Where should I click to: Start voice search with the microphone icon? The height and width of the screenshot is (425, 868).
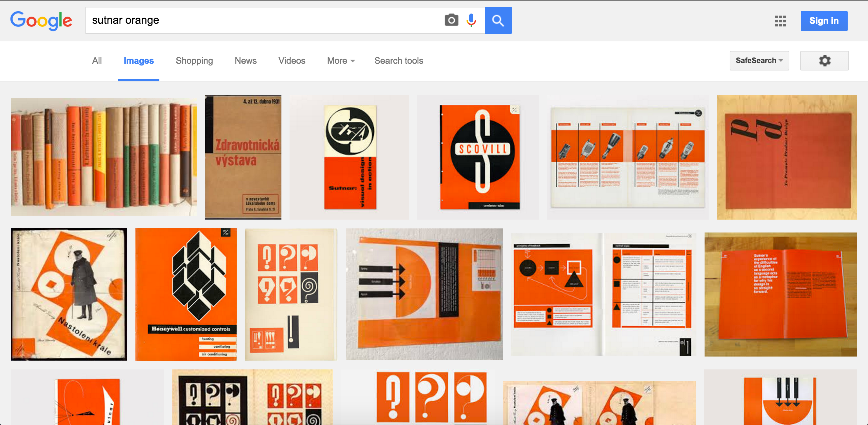click(471, 20)
